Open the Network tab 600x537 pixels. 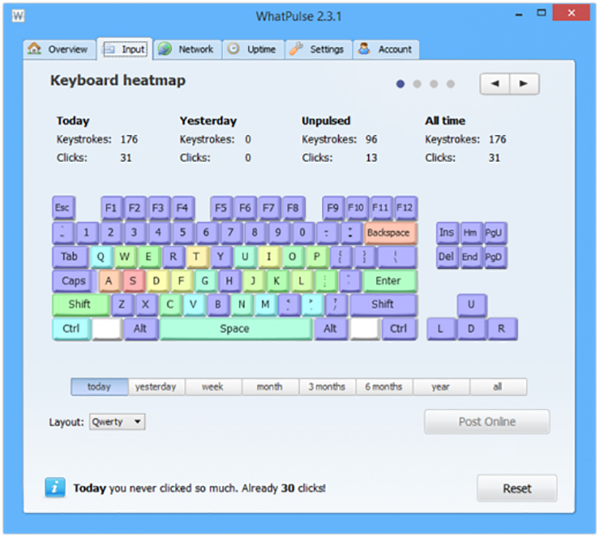pyautogui.click(x=187, y=49)
